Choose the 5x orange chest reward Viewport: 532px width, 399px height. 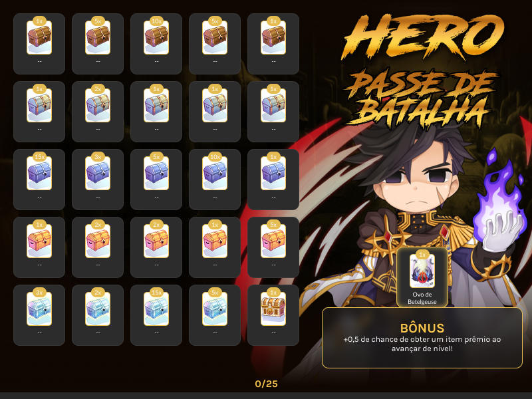coord(273,247)
